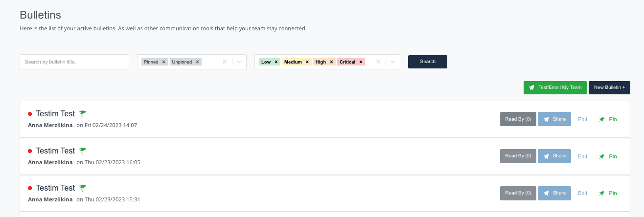The height and width of the screenshot is (217, 644).
Task: Click the red status dot on the 14:07 bulletin
Action: coord(30,114)
